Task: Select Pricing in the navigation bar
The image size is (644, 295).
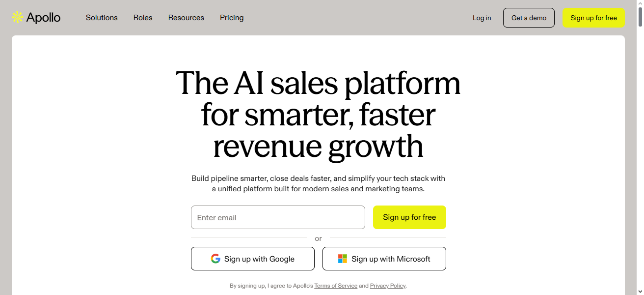Action: point(232,18)
